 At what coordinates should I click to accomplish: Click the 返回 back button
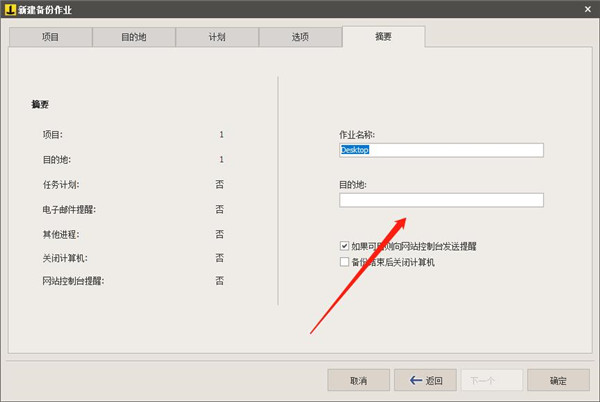pyautogui.click(x=426, y=380)
